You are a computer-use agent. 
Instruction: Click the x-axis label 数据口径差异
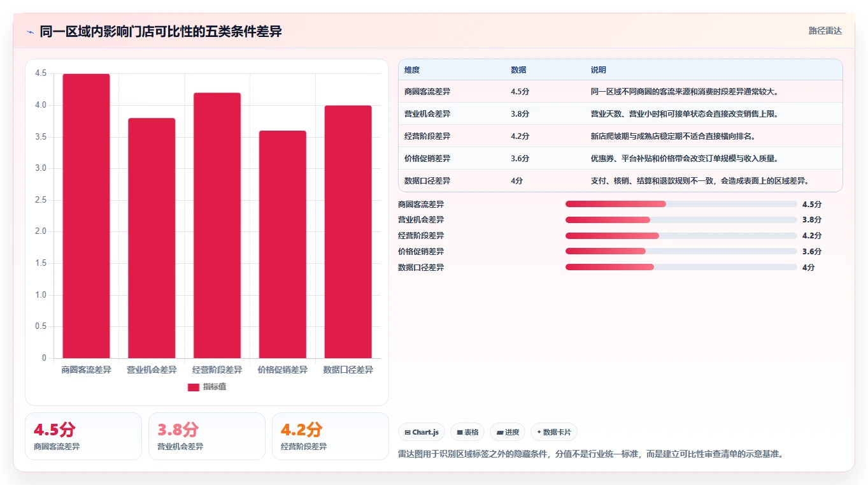(x=348, y=370)
